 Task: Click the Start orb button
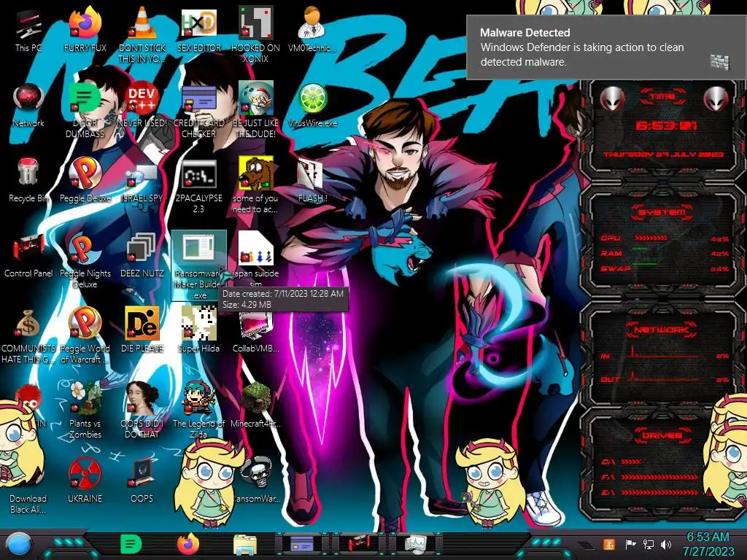(18, 544)
